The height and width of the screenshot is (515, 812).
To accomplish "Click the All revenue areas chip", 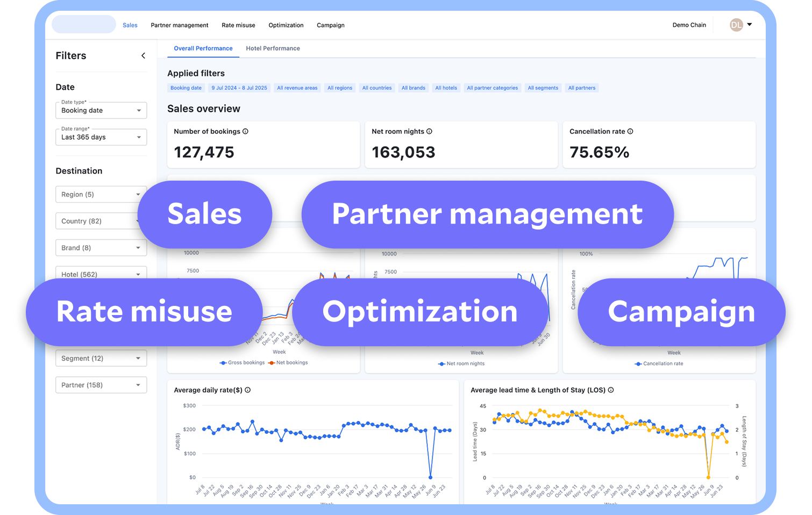I will tap(297, 88).
